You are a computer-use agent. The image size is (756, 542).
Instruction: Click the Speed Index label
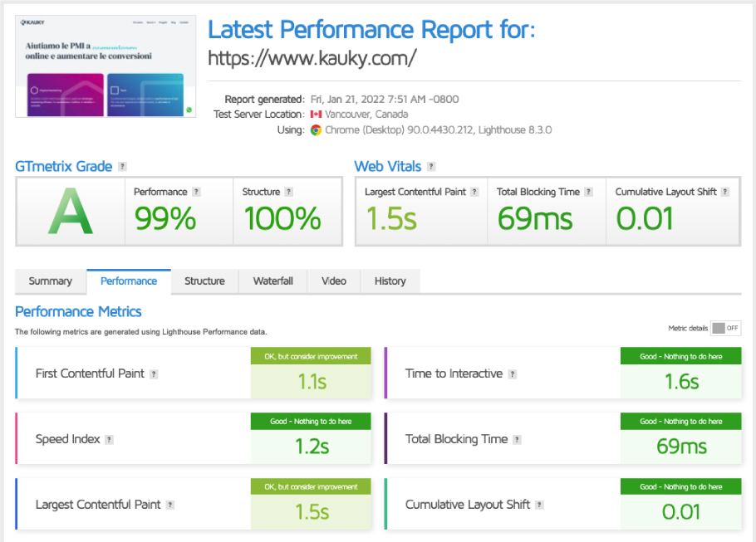[x=68, y=439]
